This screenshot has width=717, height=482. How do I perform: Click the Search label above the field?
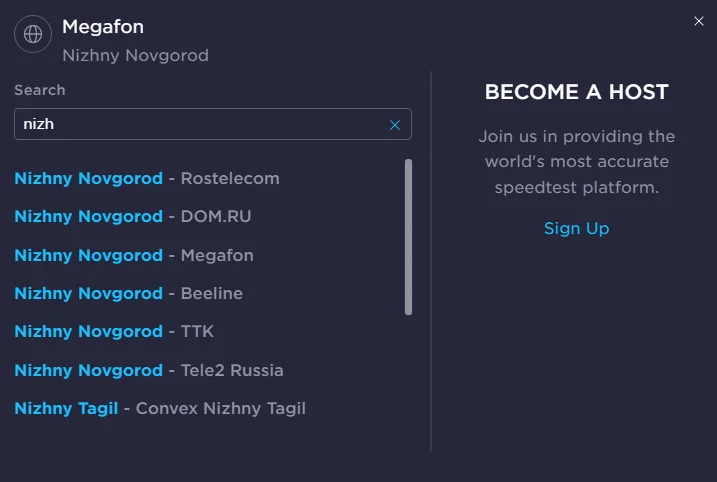(40, 90)
